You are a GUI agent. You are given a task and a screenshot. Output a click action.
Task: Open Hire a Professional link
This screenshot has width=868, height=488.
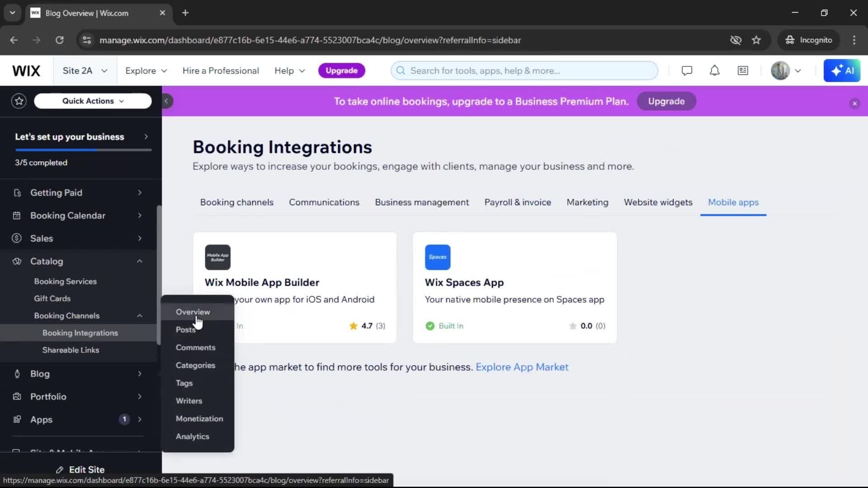pos(221,71)
